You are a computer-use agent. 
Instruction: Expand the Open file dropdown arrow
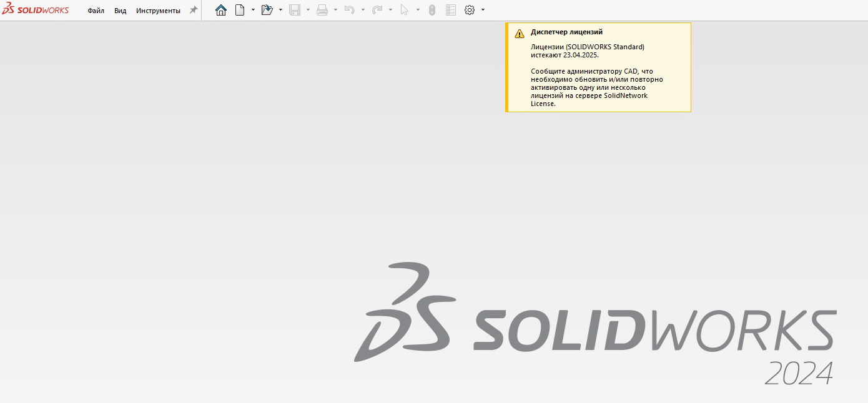[x=280, y=11]
